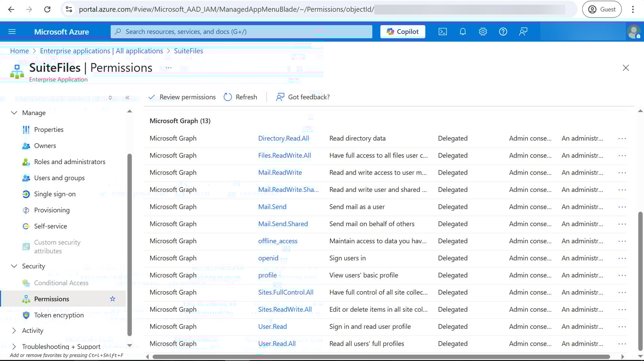Open the portal hamburger menu
644x361 pixels.
tap(12, 31)
